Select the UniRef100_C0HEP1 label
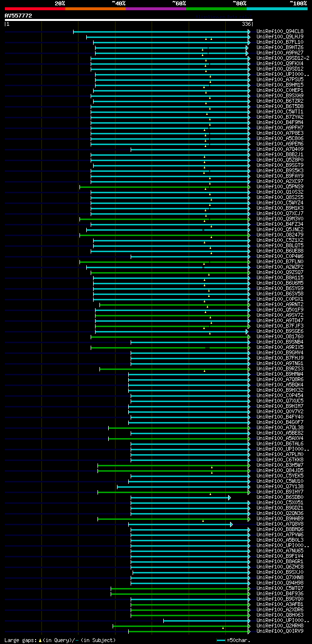Image resolution: width=312 pixels, height=644 pixels. [280, 91]
